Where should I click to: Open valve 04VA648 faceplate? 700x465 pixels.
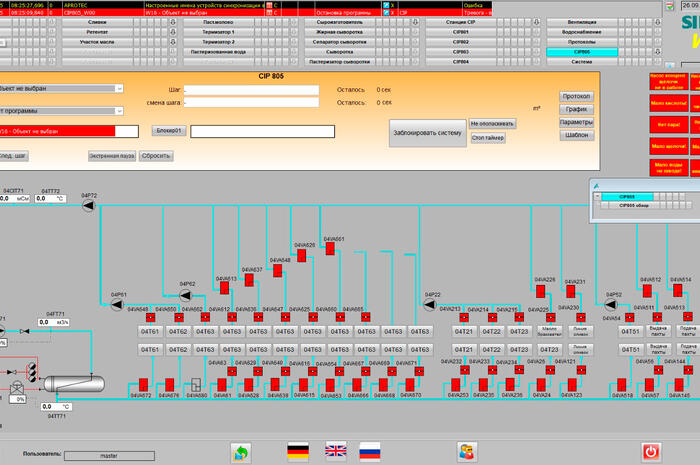277,270
